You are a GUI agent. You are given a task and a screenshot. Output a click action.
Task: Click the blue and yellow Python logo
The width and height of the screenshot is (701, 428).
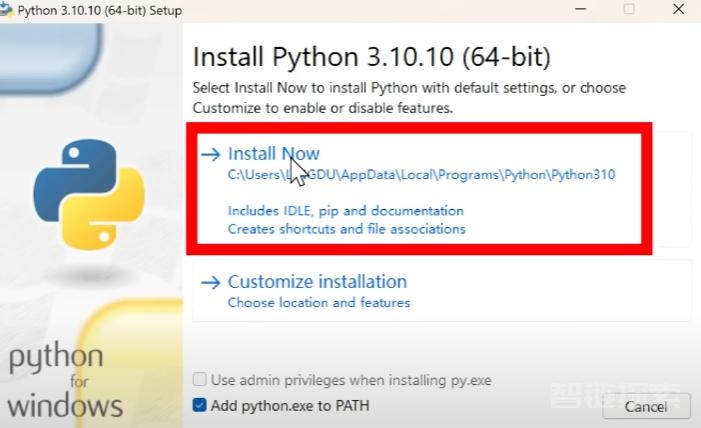pyautogui.click(x=89, y=194)
